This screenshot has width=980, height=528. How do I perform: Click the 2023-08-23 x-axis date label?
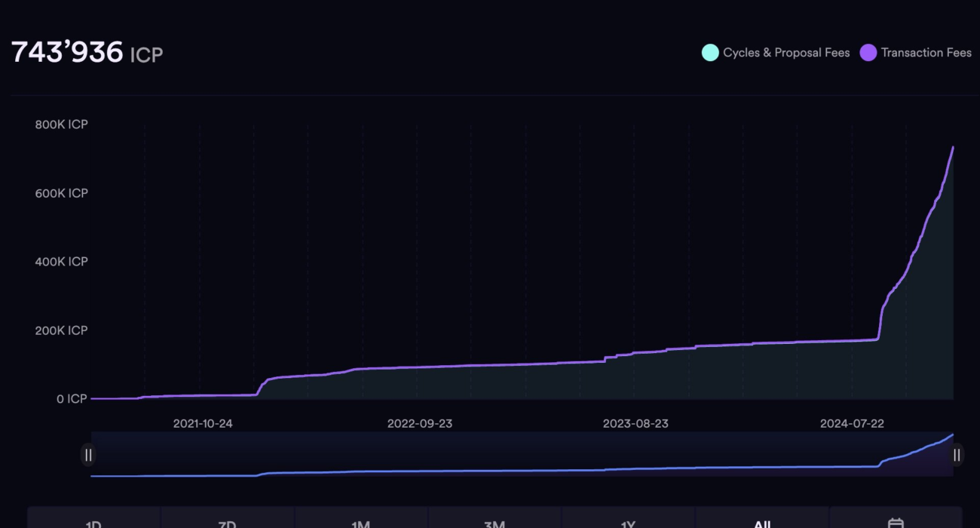pyautogui.click(x=635, y=424)
